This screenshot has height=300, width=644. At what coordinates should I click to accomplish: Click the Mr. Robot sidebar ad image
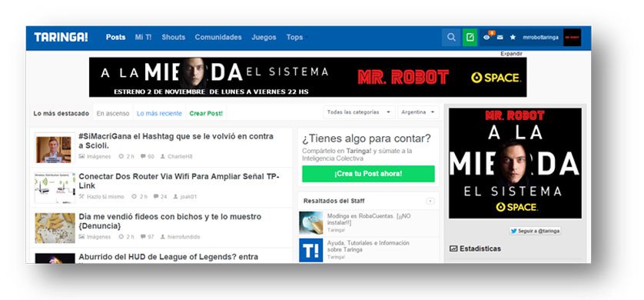[515, 163]
